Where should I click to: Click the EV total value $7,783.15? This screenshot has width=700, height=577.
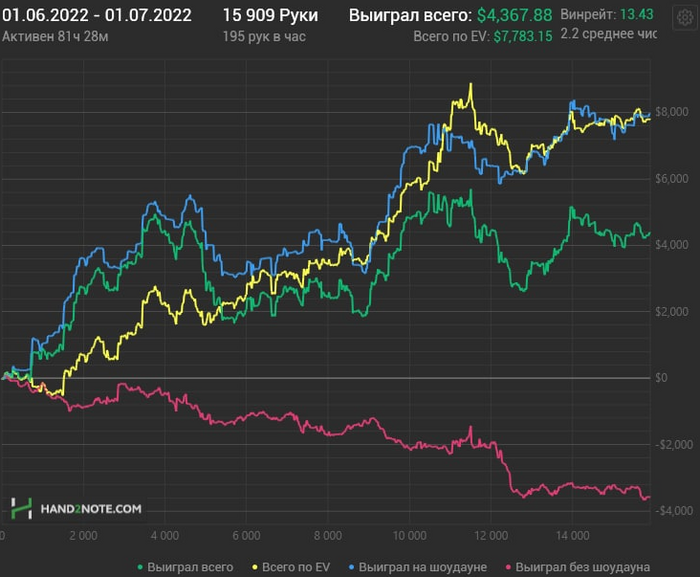[x=523, y=36]
